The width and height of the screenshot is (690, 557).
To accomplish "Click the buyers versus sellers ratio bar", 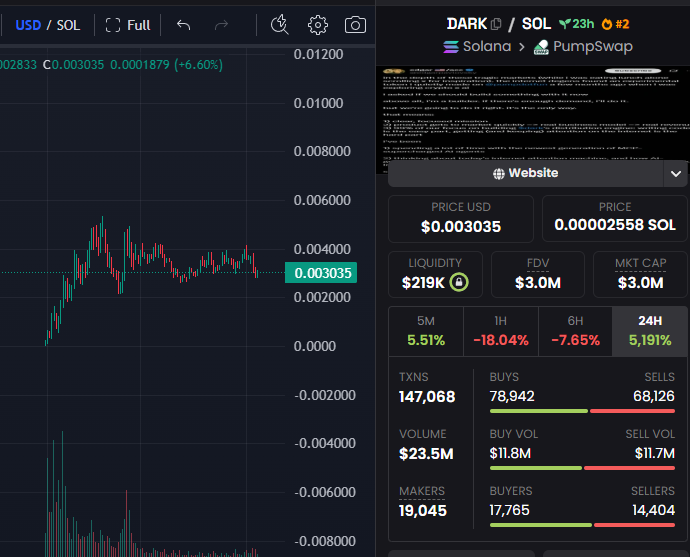I will [582, 525].
